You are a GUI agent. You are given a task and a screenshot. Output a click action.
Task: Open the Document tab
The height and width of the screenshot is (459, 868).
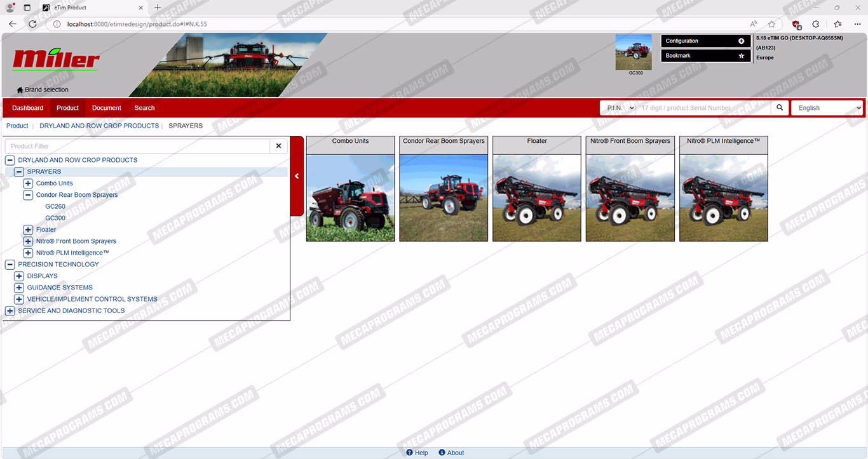(x=107, y=108)
